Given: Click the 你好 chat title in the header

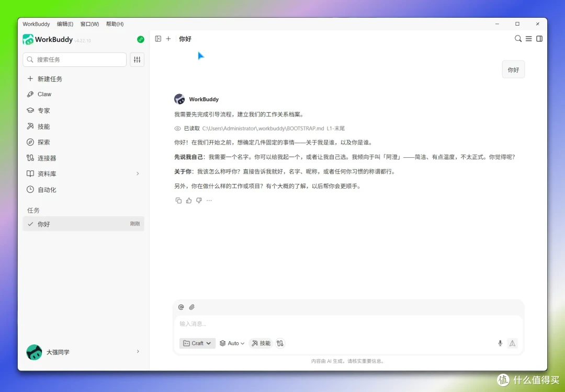Looking at the screenshot, I should point(185,39).
